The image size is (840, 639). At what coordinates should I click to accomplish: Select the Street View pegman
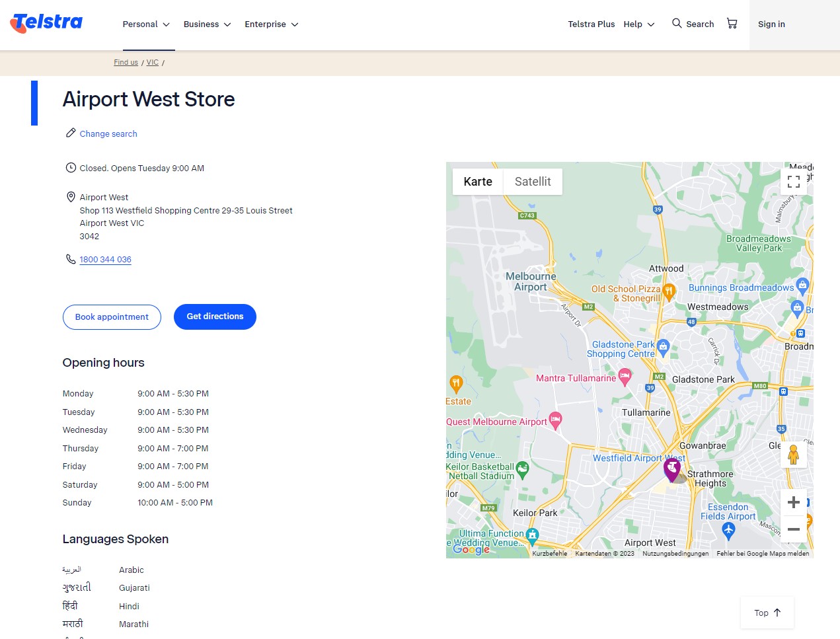pos(794,455)
